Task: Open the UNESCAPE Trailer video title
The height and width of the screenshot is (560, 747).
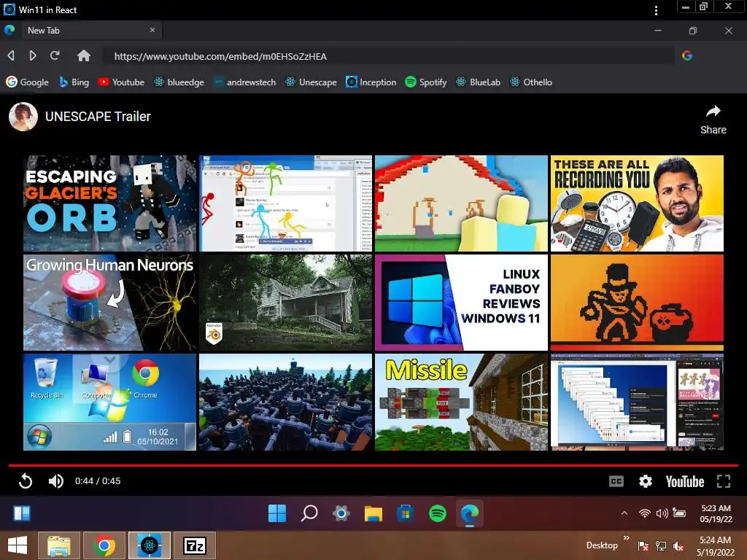Action: coord(98,117)
